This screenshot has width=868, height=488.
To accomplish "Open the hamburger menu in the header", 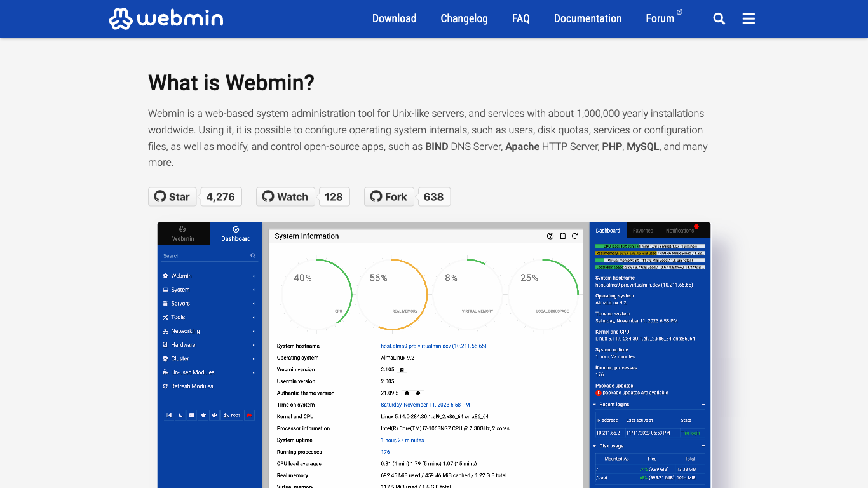I will [749, 18].
